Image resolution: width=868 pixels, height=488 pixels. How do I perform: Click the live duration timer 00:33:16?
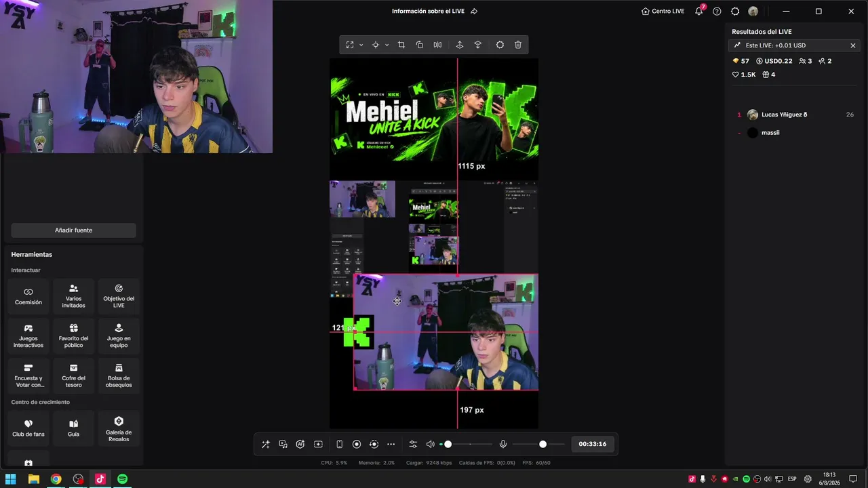click(x=593, y=444)
